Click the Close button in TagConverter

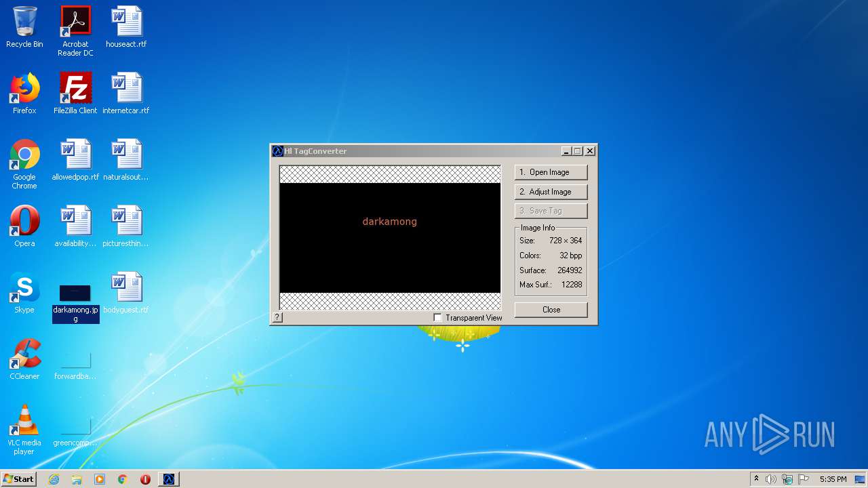pos(551,310)
